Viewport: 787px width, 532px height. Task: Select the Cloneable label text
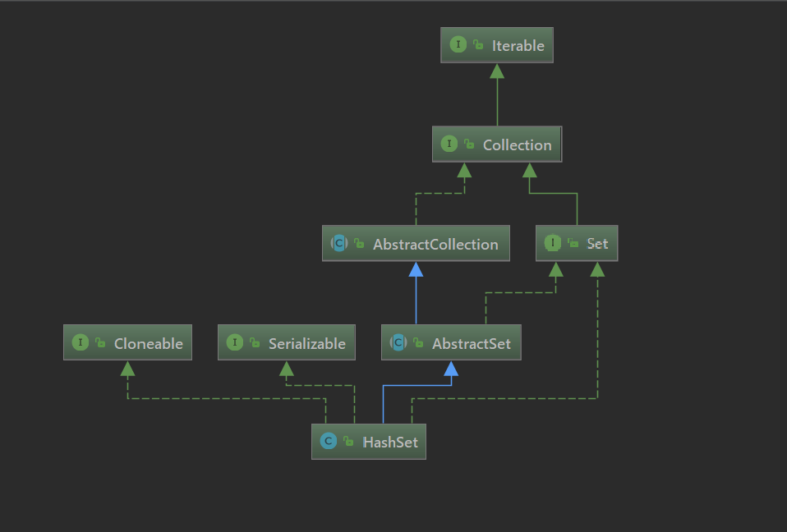tap(148, 344)
